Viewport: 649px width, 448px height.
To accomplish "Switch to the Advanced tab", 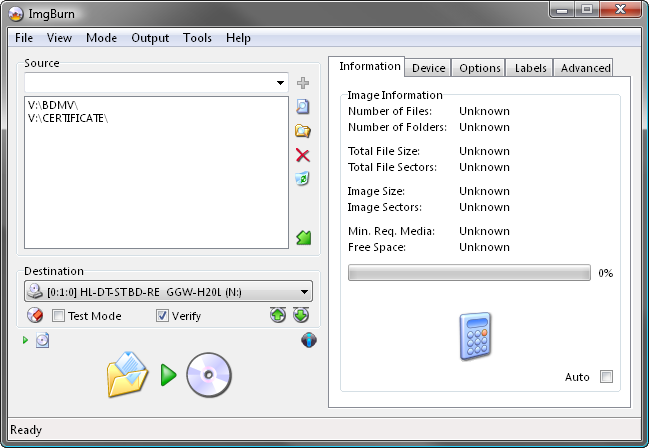I will [x=585, y=68].
